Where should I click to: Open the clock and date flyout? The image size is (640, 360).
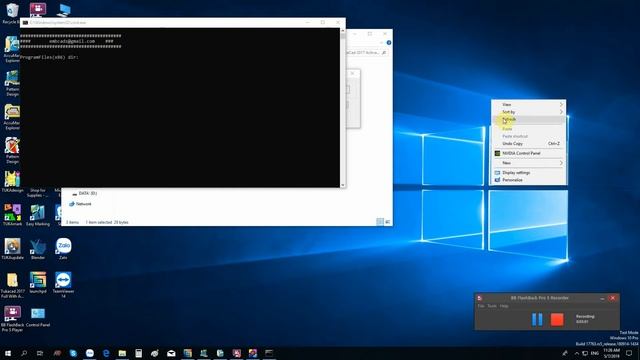point(611,353)
